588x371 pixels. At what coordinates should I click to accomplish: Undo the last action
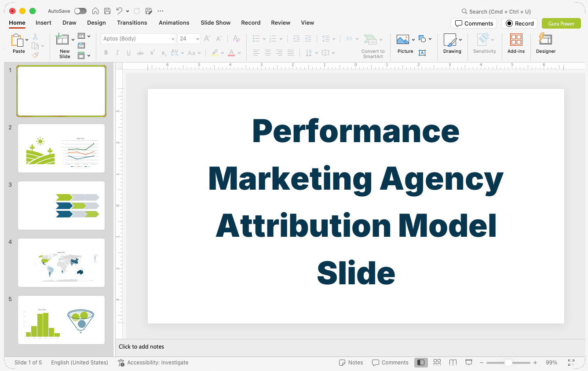point(119,11)
